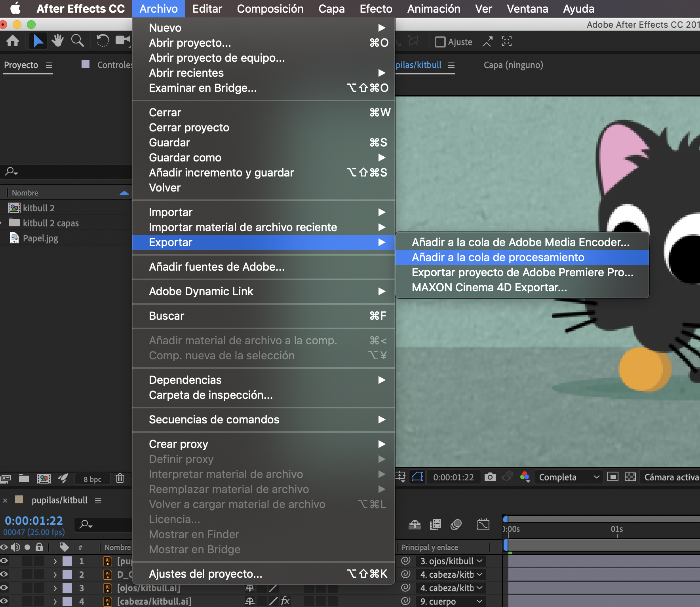Select the Zoom tool in the toolbar
Viewport: 700px width, 607px height.
pos(78,41)
